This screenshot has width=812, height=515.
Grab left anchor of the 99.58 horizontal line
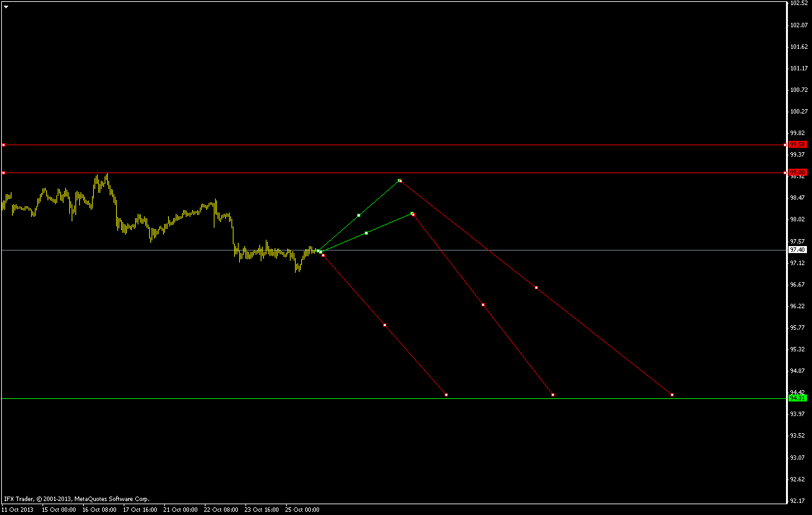3,145
